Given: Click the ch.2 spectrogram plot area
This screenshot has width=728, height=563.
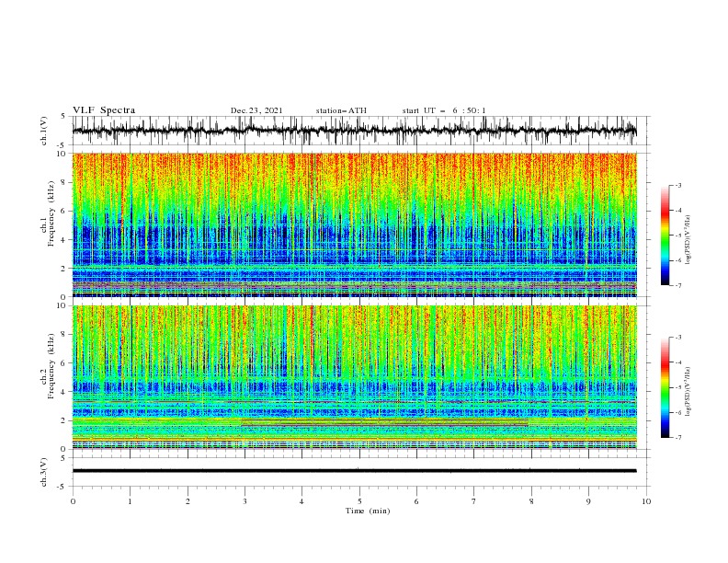Looking at the screenshot, I should tap(354, 377).
